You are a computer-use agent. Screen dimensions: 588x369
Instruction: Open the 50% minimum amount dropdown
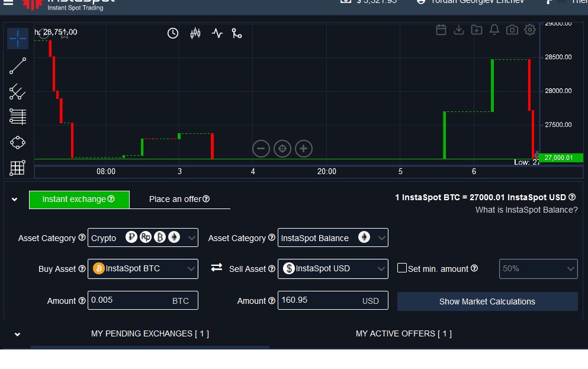click(538, 269)
